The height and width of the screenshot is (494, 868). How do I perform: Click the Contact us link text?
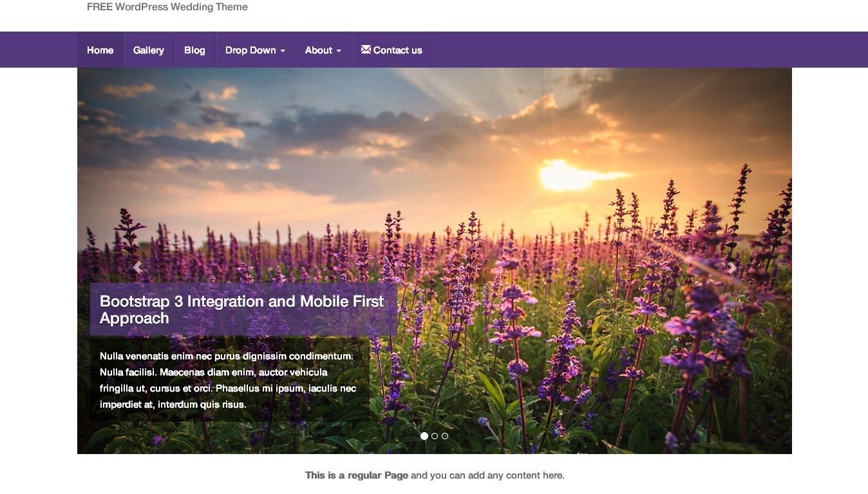point(397,50)
